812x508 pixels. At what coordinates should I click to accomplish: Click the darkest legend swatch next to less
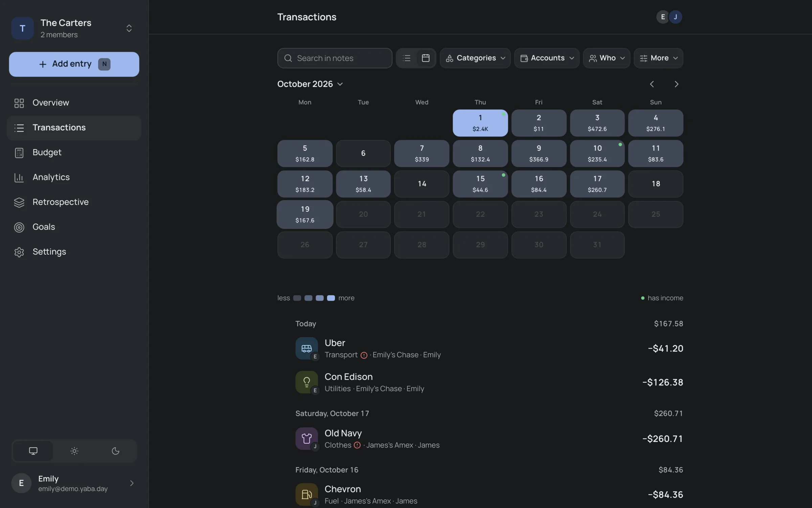pos(297,298)
